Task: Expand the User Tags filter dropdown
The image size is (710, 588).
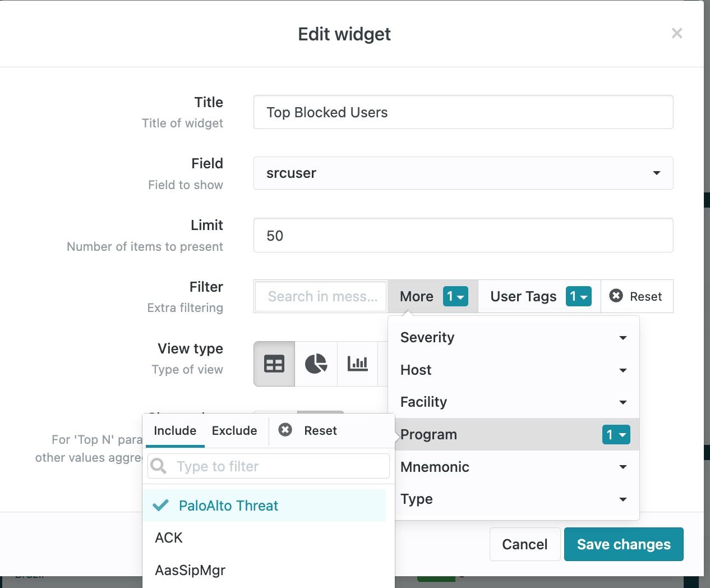Action: pos(578,296)
